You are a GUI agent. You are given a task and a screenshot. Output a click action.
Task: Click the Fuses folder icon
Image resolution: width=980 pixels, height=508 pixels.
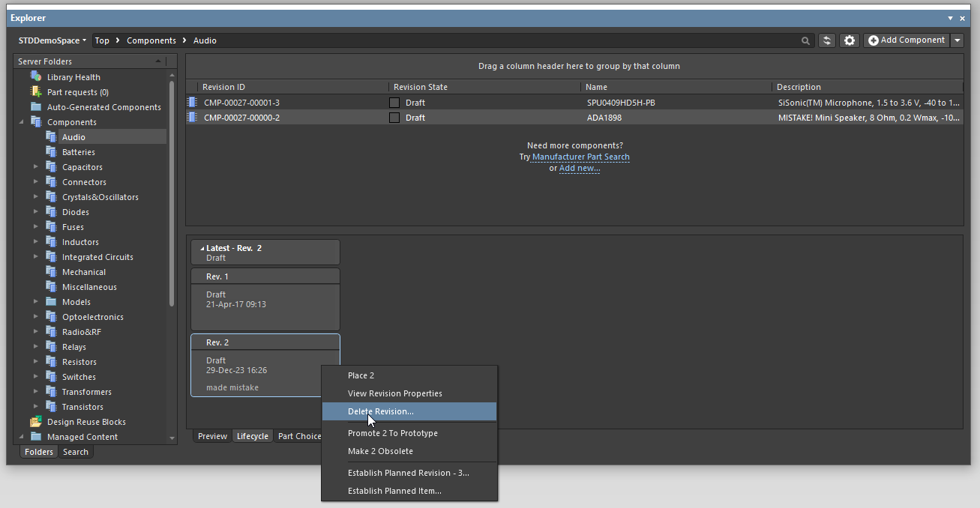click(51, 226)
